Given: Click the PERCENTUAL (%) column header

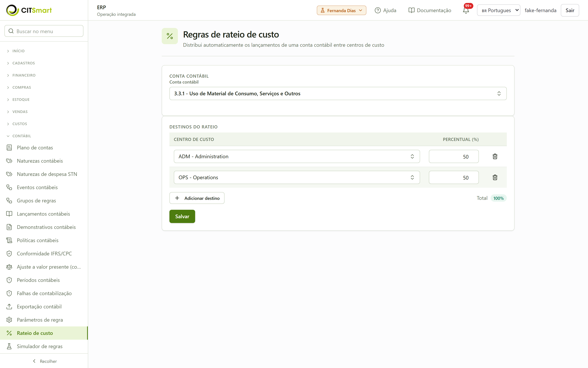Looking at the screenshot, I should coord(460,139).
